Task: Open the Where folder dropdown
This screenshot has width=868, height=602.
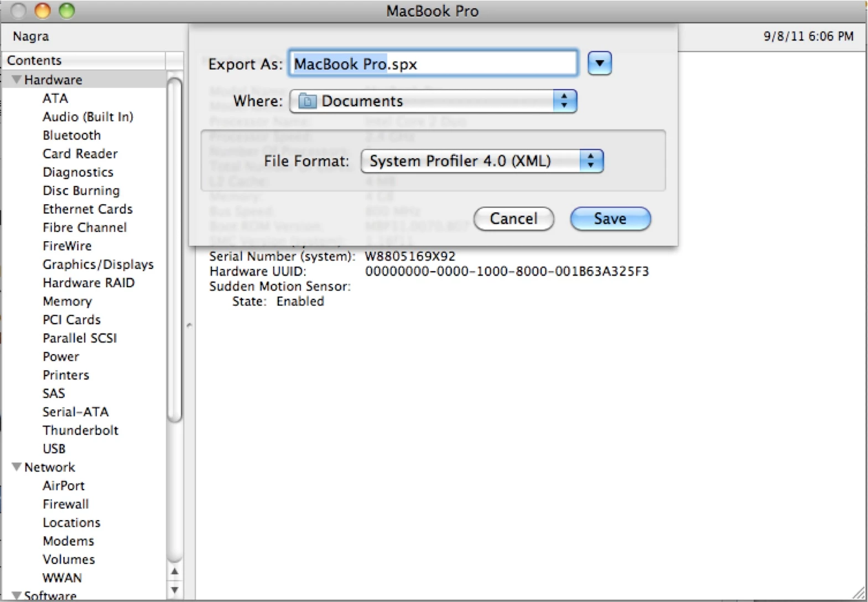Action: pyautogui.click(x=433, y=101)
